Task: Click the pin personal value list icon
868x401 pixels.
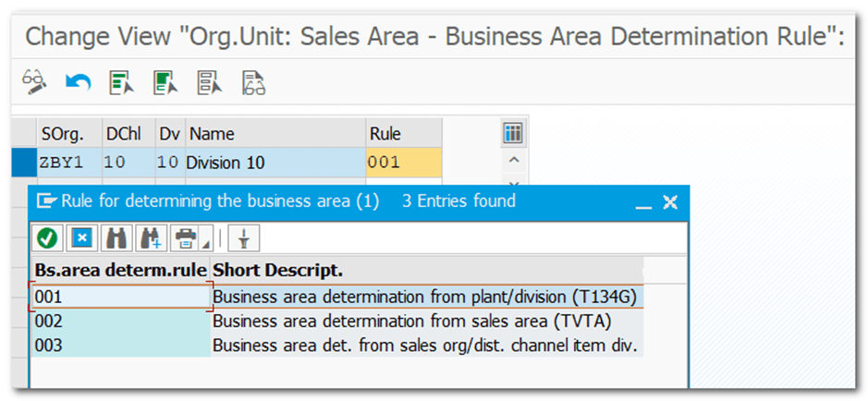Action: click(244, 238)
